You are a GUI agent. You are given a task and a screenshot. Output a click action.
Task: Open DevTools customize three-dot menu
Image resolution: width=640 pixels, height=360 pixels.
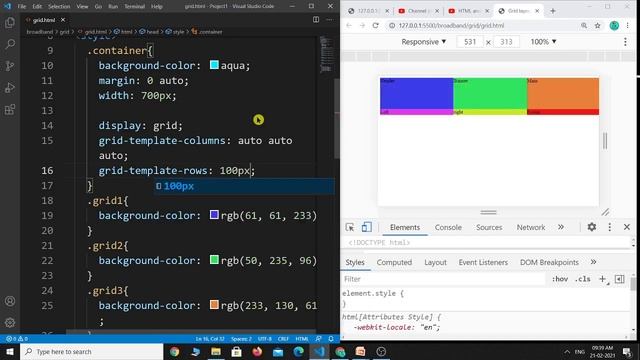[610, 227]
